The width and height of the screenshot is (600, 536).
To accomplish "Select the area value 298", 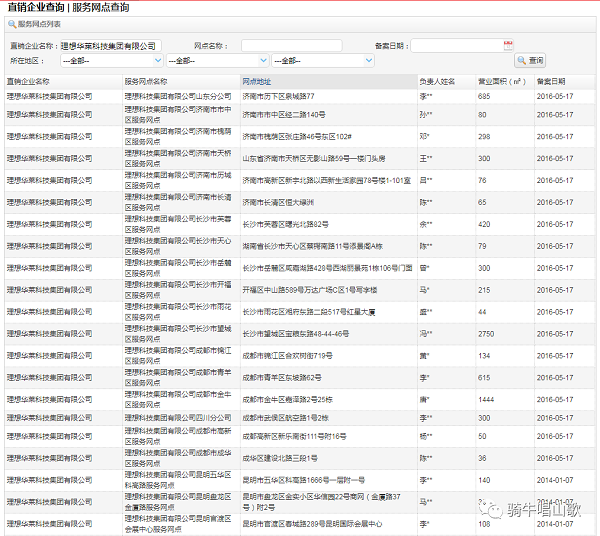I will (x=484, y=137).
